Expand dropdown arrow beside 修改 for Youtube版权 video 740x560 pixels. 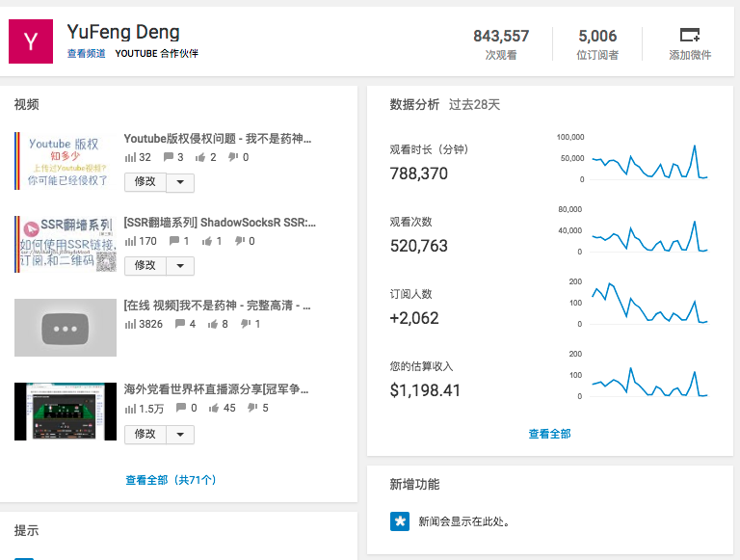[x=181, y=182]
